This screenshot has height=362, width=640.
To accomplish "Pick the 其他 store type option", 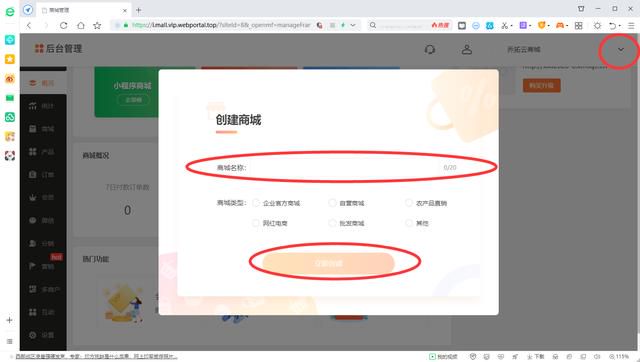I will [x=417, y=223].
